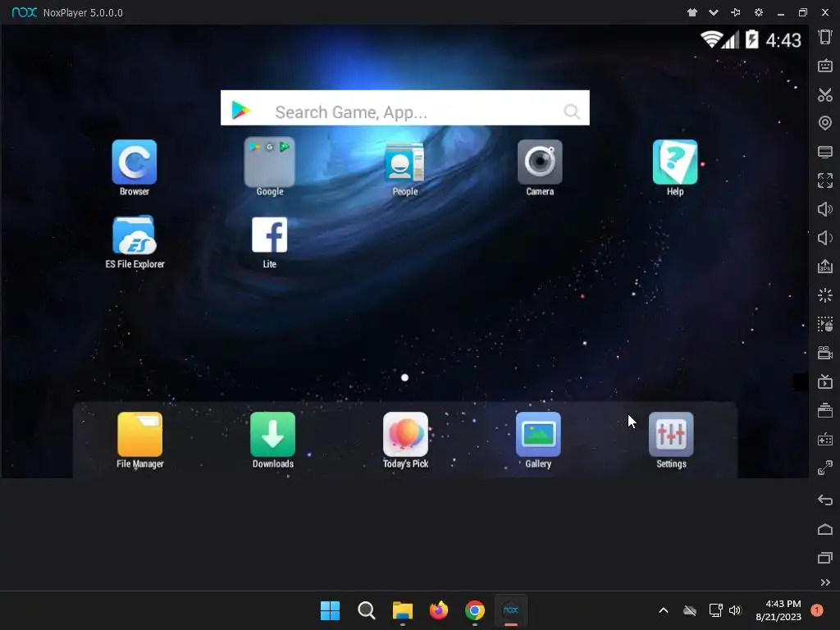
Task: Click the taskbar network display icon
Action: (x=715, y=610)
